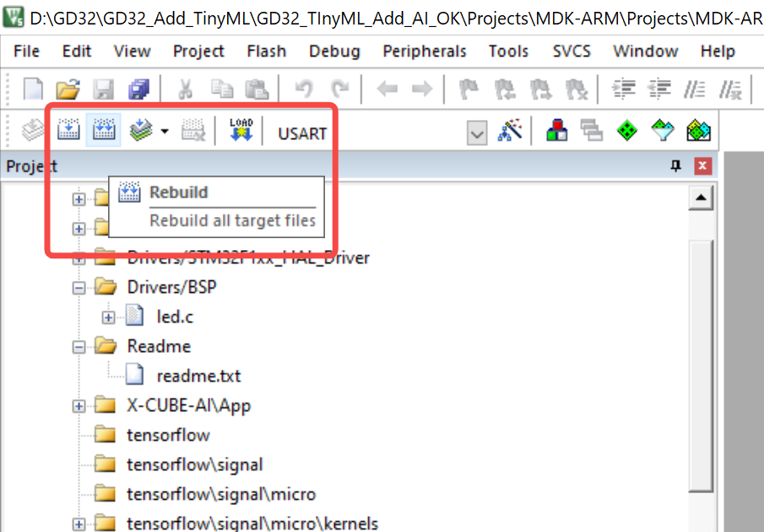Screen dimensions: 764x532
Task: Collapse the Drivers/BSP folder node
Action: 79,288
